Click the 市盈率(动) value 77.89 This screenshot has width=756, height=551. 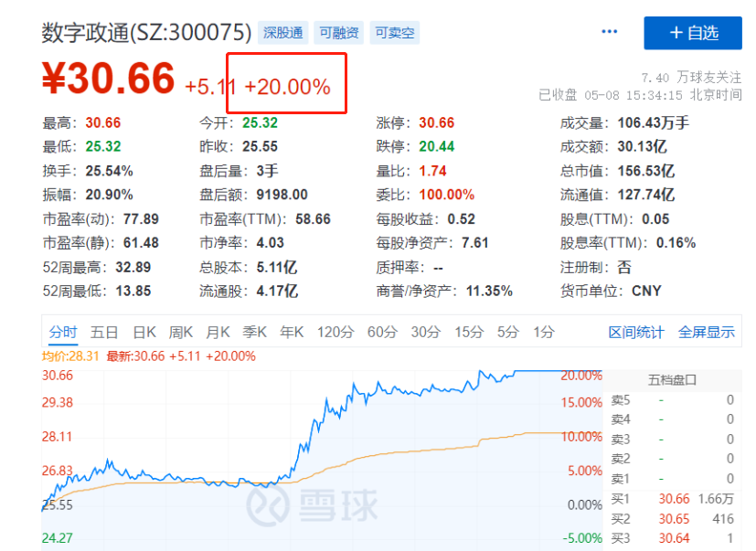141,219
